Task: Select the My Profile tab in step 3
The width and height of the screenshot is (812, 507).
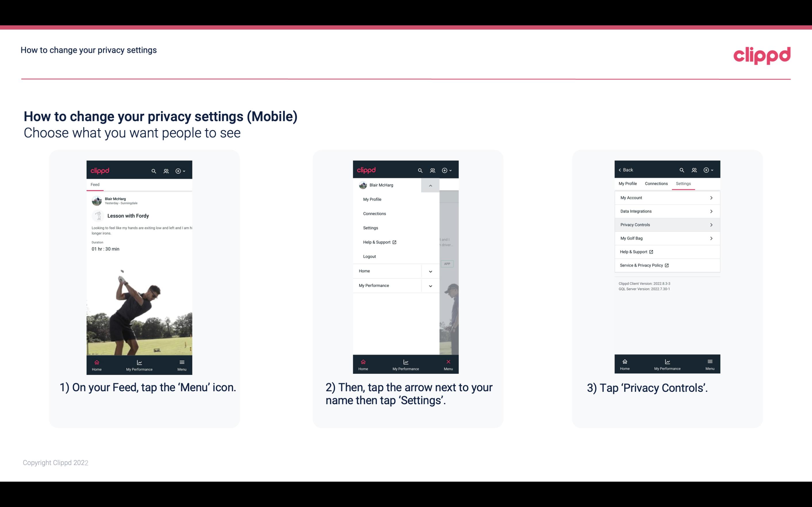Action: (x=628, y=183)
